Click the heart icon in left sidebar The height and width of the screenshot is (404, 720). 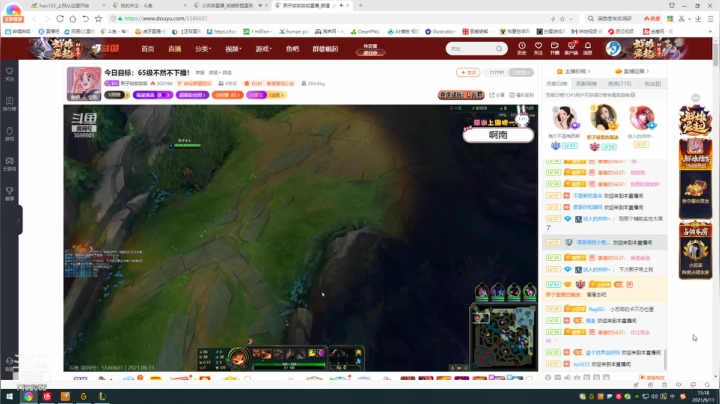coord(10,73)
